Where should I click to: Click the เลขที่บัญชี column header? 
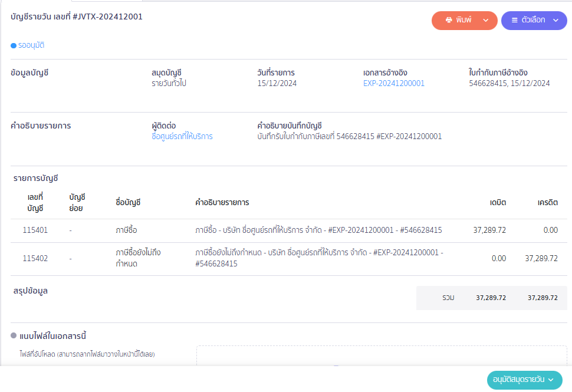35,202
